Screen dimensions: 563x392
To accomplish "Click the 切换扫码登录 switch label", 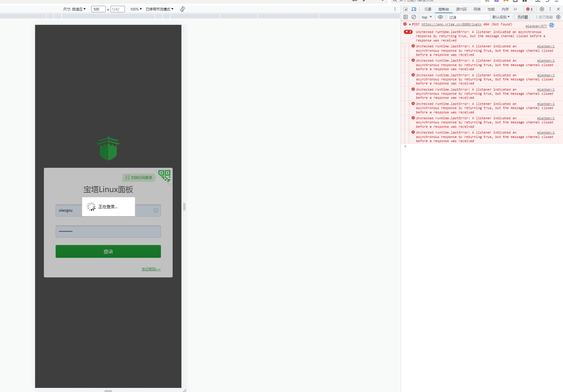I will click(139, 177).
